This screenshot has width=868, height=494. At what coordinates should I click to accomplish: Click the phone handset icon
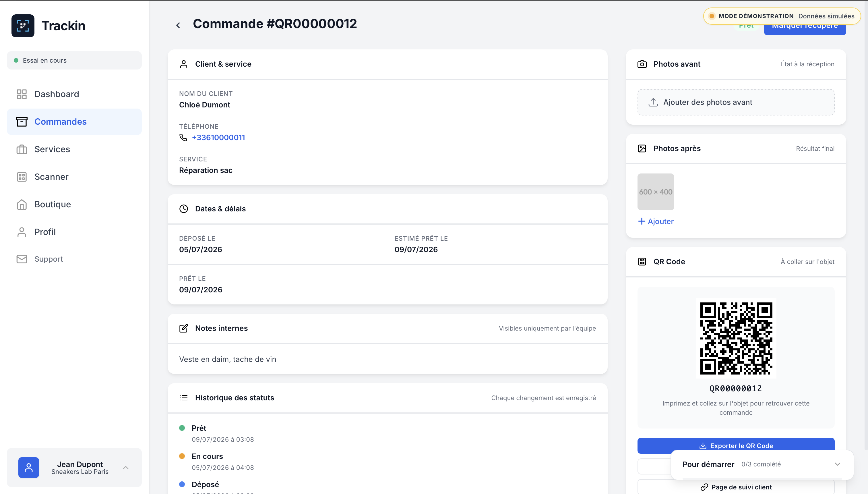[x=183, y=137]
